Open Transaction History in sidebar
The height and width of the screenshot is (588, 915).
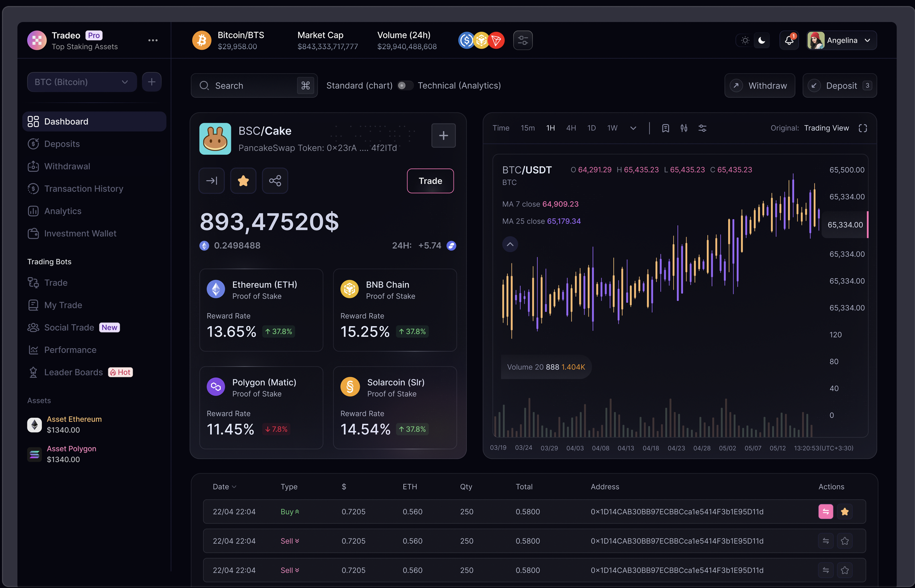click(x=84, y=189)
